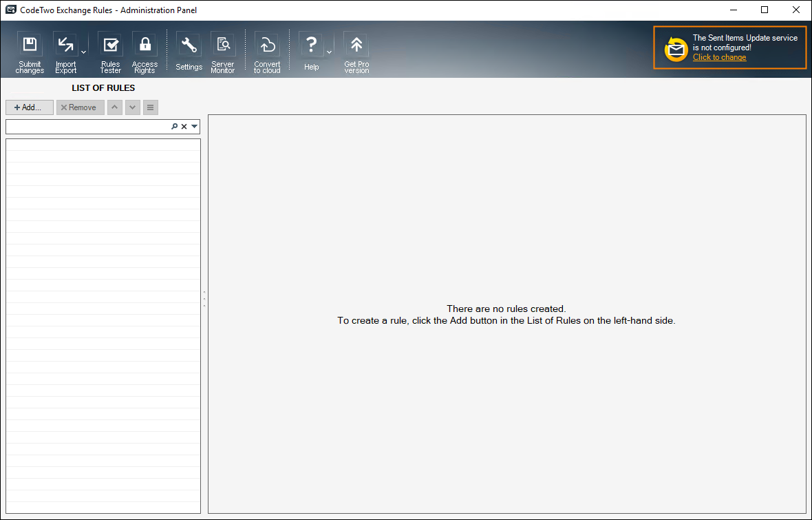Click the Remove rule button
The width and height of the screenshot is (812, 520).
coord(81,107)
